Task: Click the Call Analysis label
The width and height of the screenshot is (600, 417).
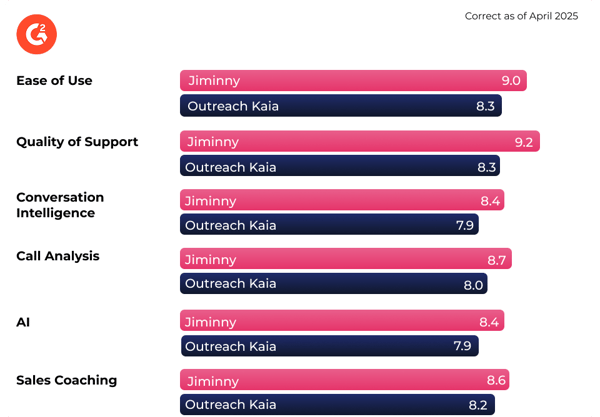Action: 58,256
